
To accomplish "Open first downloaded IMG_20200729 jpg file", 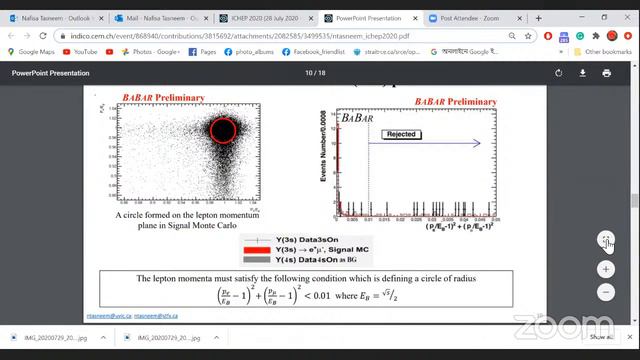I will 50,338.
